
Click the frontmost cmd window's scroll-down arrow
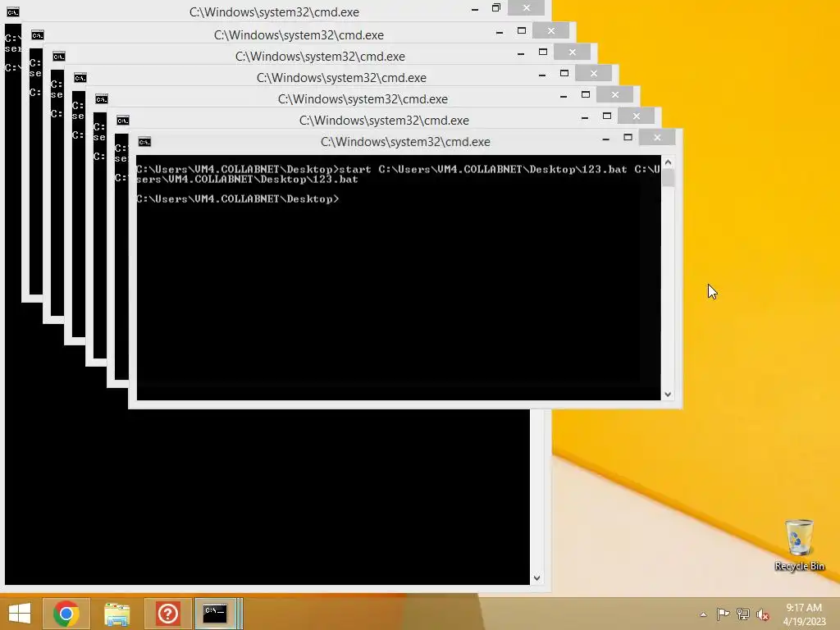coord(668,394)
